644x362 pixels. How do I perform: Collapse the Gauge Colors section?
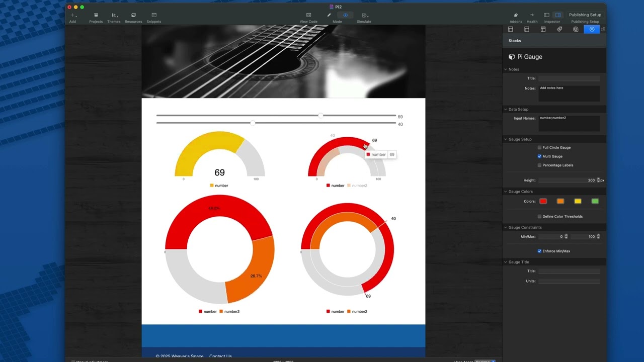(506, 192)
